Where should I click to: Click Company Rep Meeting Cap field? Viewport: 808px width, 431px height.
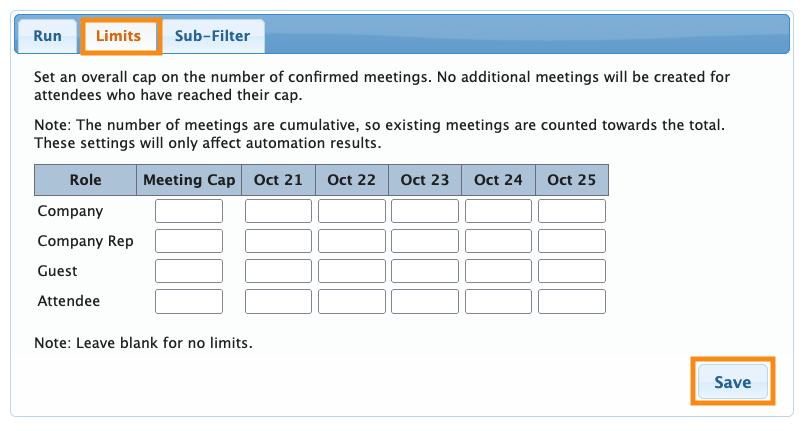(189, 241)
